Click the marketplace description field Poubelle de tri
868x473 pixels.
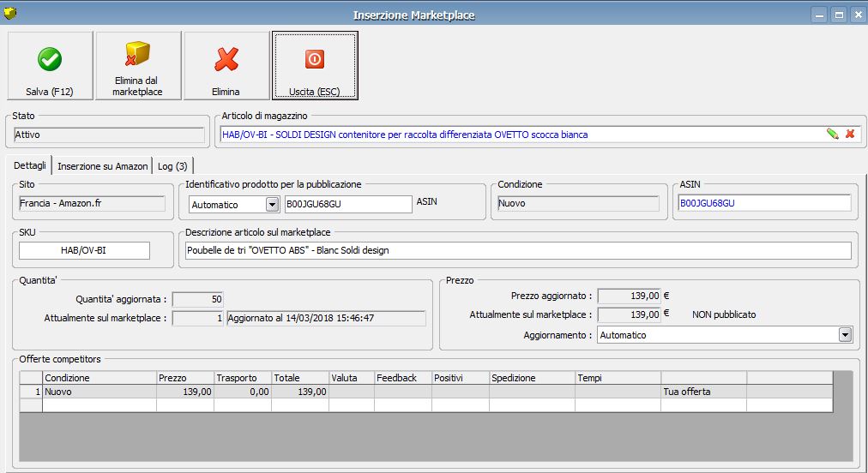click(518, 250)
